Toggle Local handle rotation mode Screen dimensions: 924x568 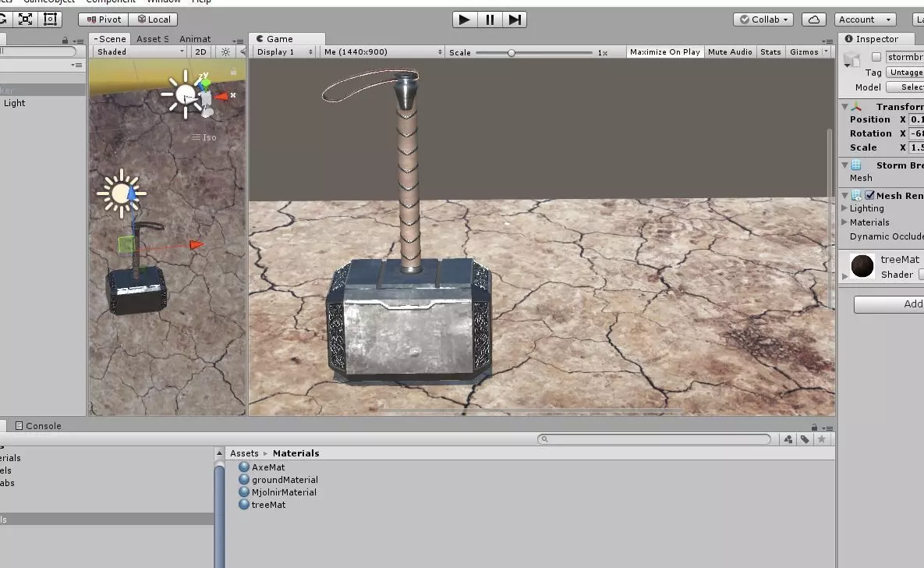[154, 20]
